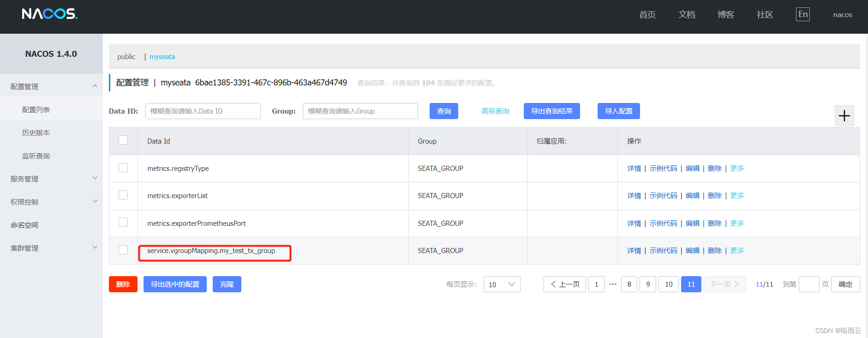The width and height of the screenshot is (868, 338).
Task: Click 编辑 for service.vgroupMapping.my_test_tx_group
Action: click(692, 251)
